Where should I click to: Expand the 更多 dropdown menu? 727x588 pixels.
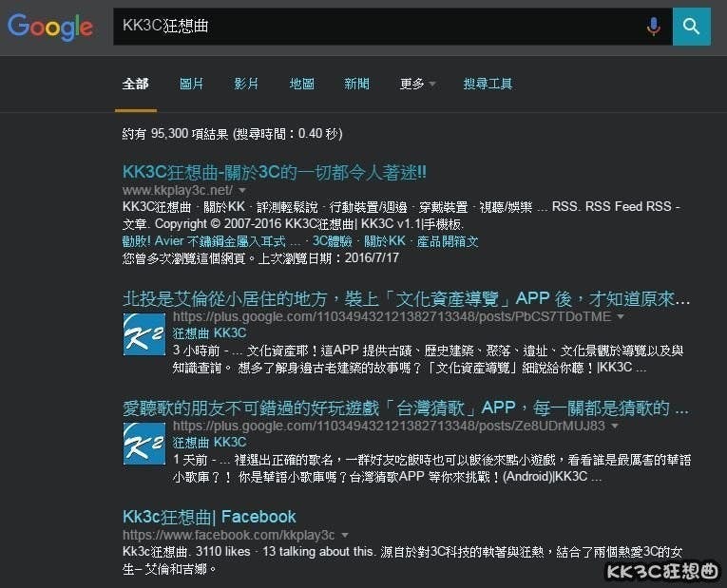(x=417, y=84)
